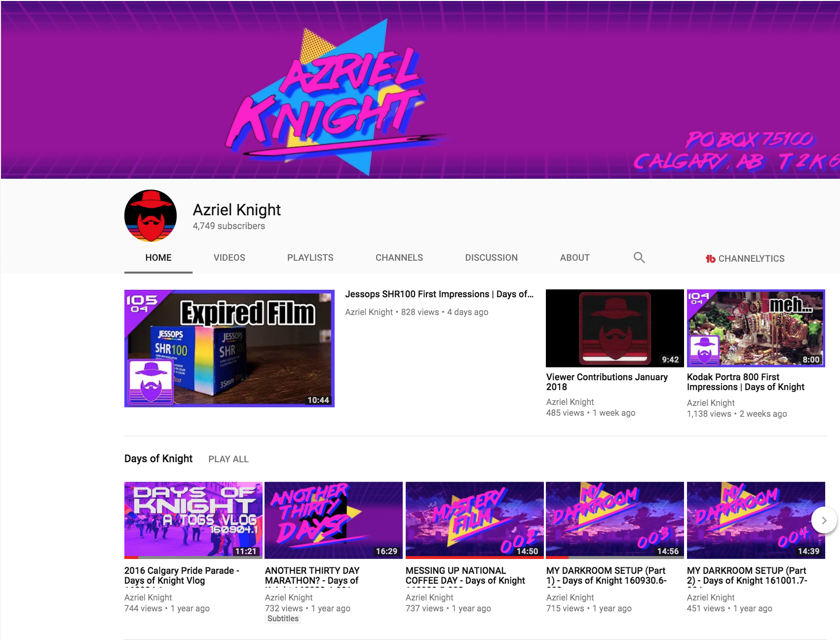Click the Azriel Knight channel banner image
The width and height of the screenshot is (840, 640).
click(420, 89)
